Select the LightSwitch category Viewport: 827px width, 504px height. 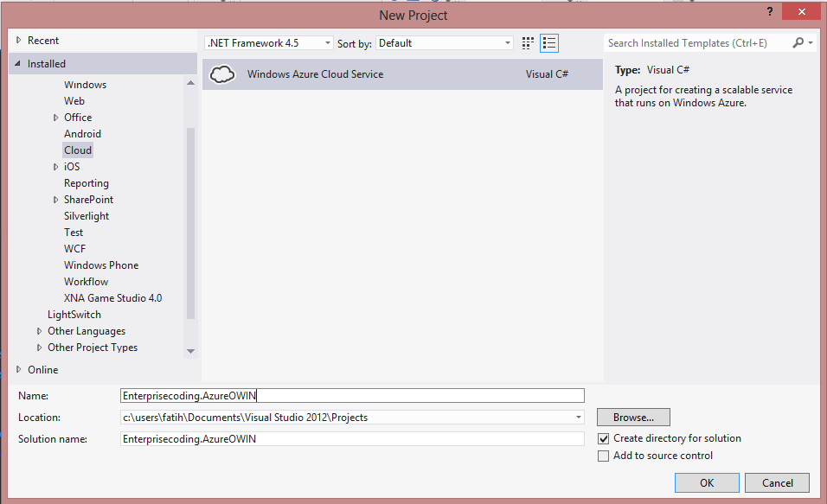point(74,315)
